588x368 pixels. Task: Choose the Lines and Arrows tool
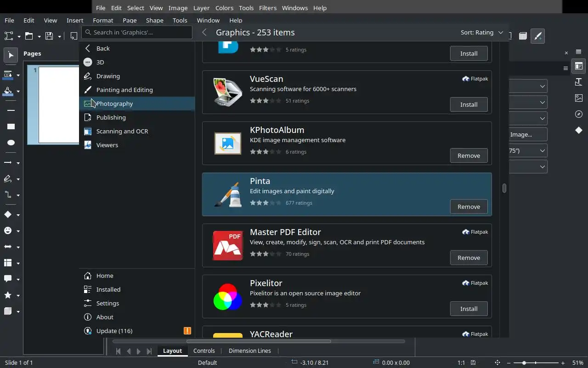coord(8,163)
